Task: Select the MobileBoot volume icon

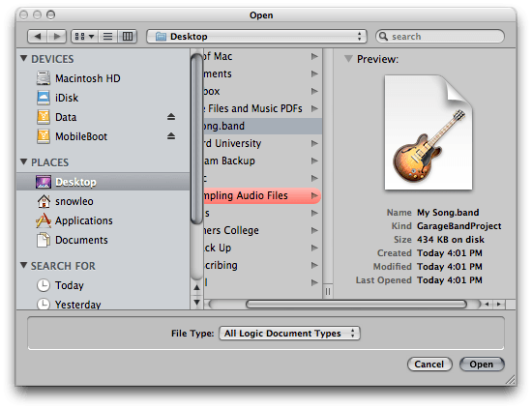Action: (x=44, y=136)
